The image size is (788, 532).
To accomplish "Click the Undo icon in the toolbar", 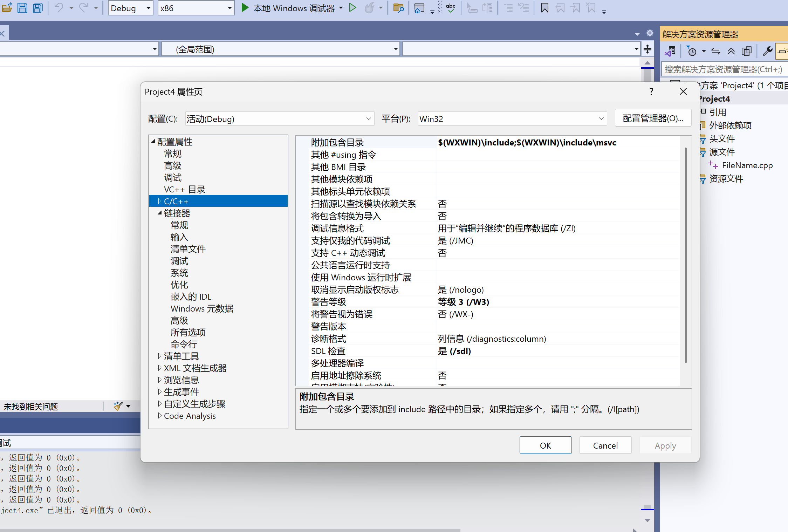I will coord(58,8).
